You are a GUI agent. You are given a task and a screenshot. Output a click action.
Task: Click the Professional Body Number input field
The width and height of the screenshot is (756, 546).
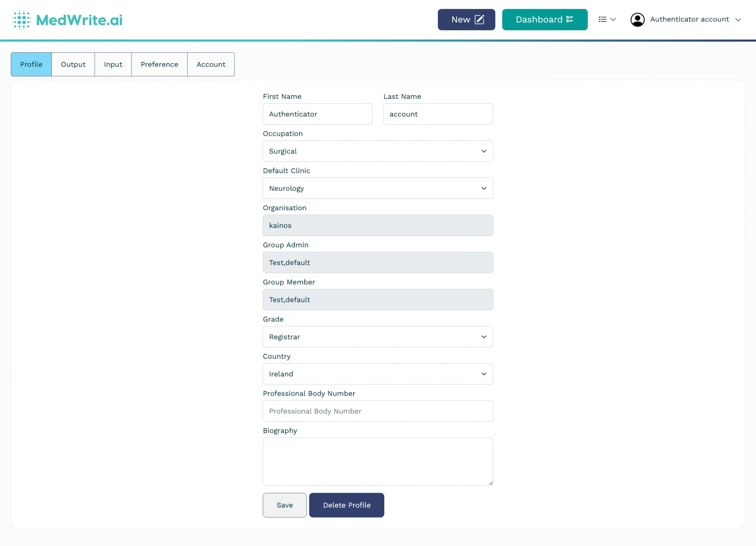[x=378, y=411]
